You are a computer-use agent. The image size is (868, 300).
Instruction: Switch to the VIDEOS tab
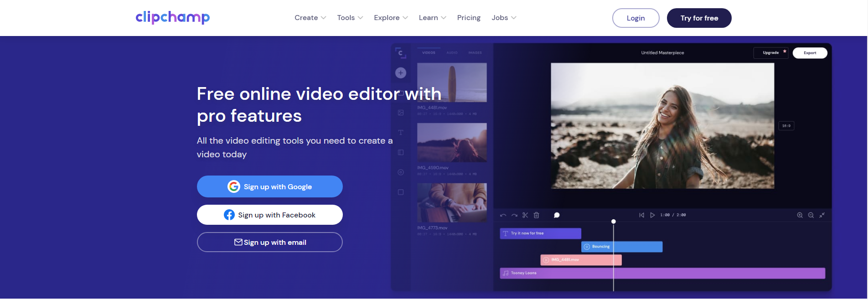coord(429,52)
